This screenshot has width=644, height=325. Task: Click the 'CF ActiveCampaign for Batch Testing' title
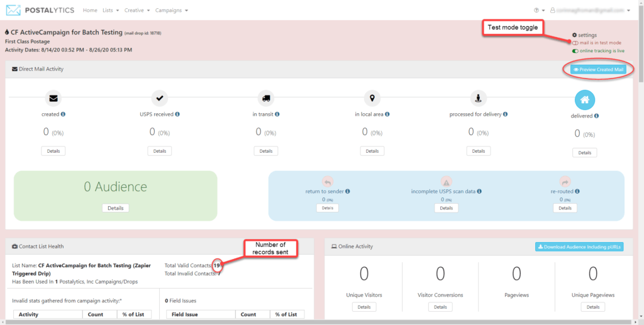67,32
